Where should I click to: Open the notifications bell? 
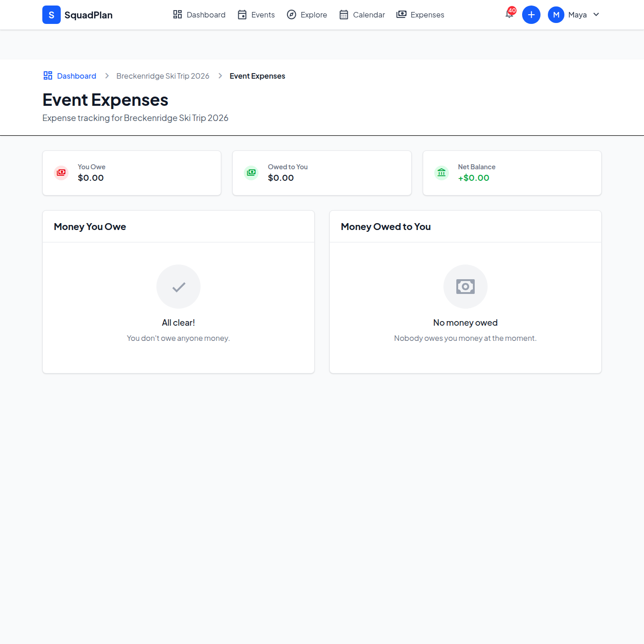[509, 14]
